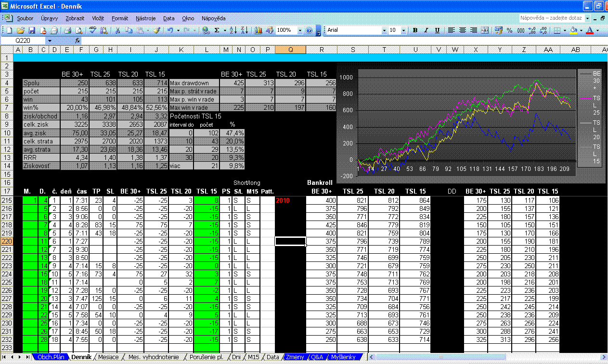Open the Zobrazit menu
This screenshot has width=608, height=364.
coord(75,18)
